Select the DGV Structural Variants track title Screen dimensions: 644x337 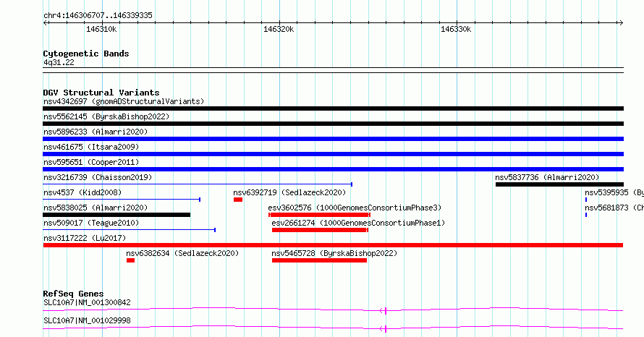(x=101, y=93)
